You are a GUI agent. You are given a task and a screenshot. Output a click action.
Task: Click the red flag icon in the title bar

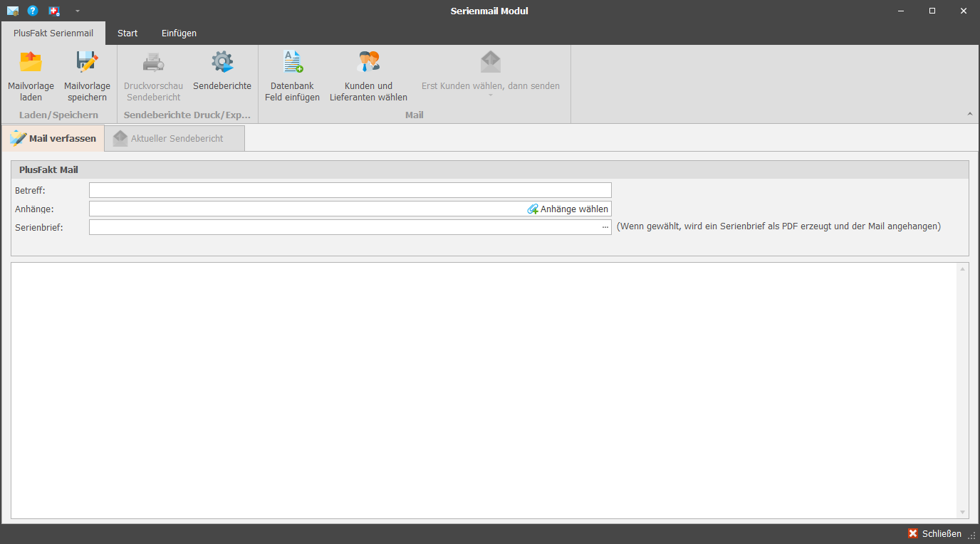(54, 11)
